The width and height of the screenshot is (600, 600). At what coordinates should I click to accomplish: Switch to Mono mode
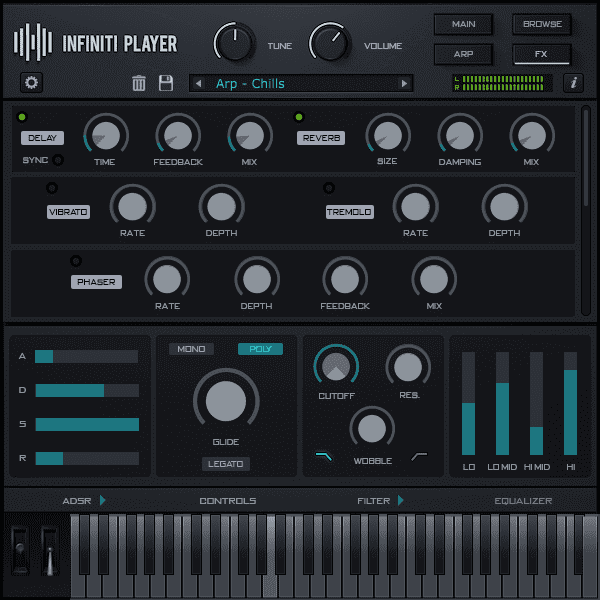click(x=191, y=349)
